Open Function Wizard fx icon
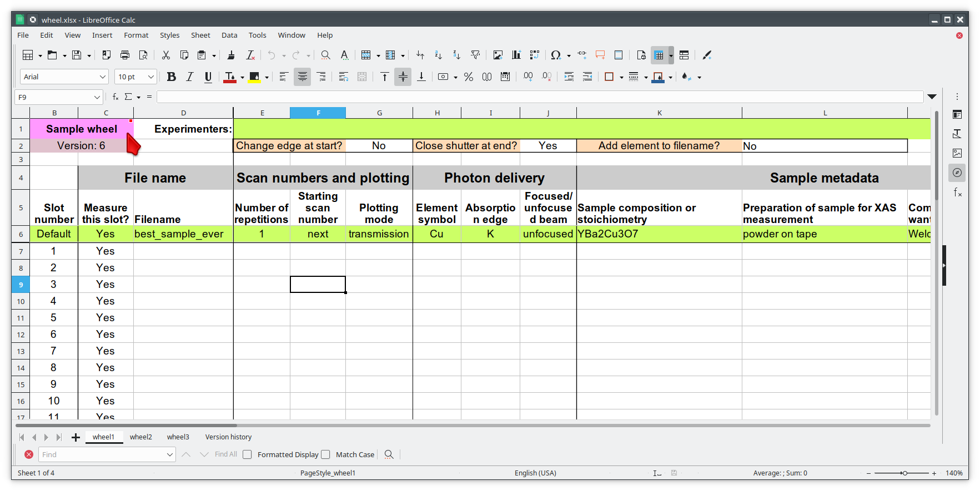The width and height of the screenshot is (980, 491). tap(115, 97)
